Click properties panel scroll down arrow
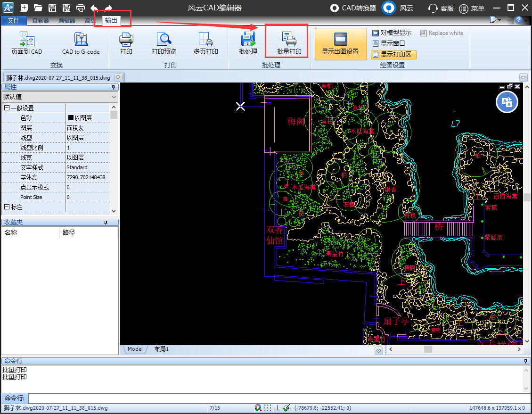532x414 pixels. [x=114, y=211]
